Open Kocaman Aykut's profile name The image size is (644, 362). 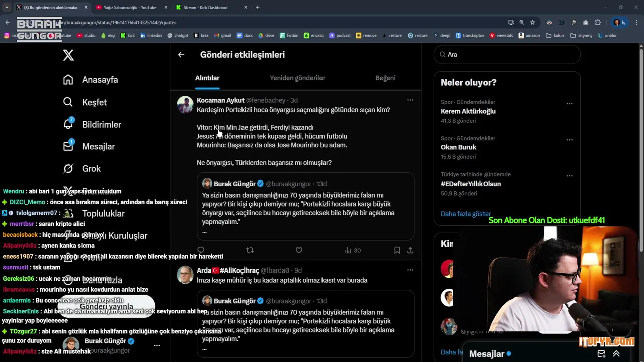[220, 100]
